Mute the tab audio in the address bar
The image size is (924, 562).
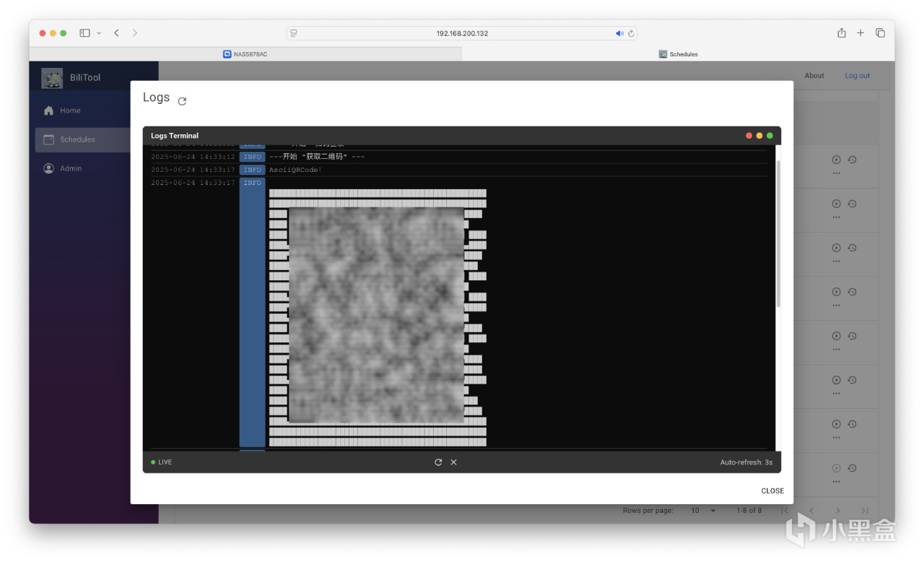(619, 33)
